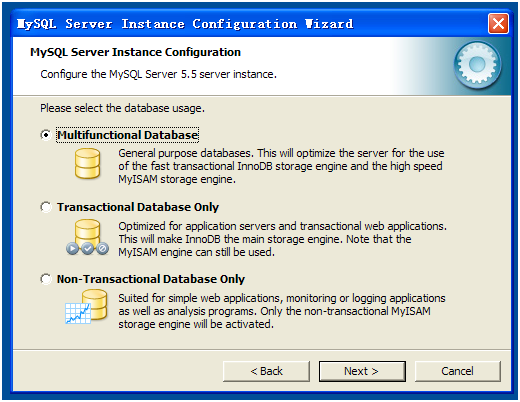Cancel the configuration wizard
The image size is (520, 402).
458,371
